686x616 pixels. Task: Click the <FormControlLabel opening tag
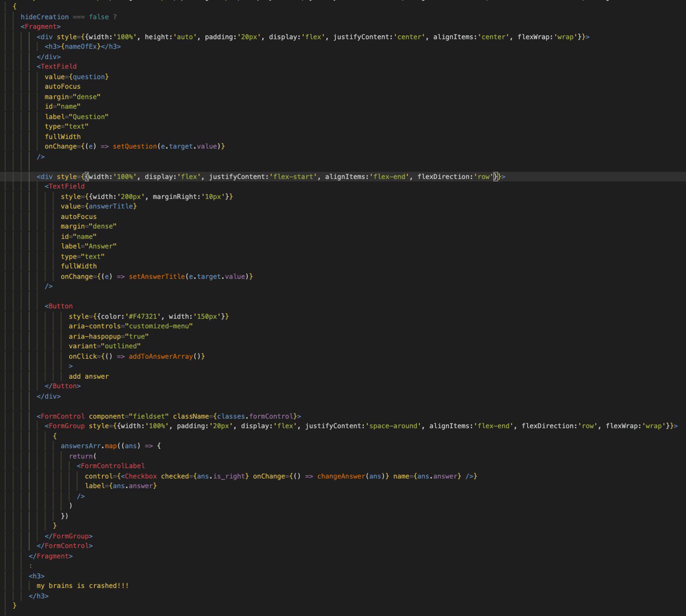110,466
